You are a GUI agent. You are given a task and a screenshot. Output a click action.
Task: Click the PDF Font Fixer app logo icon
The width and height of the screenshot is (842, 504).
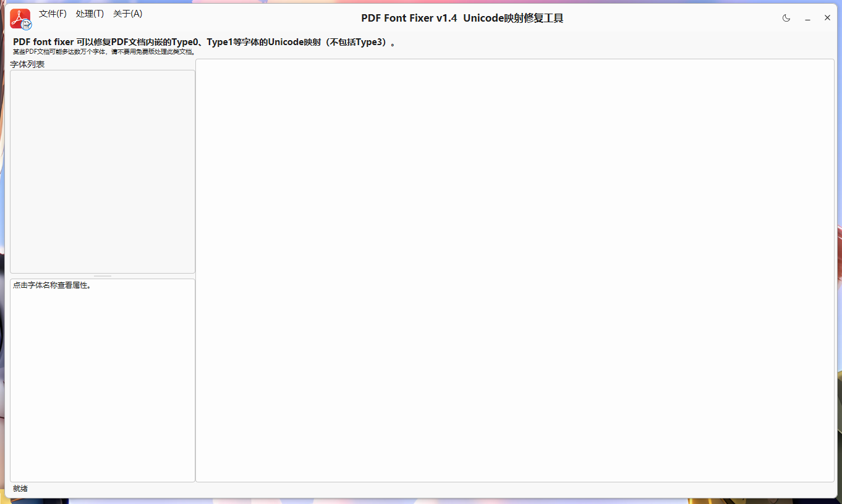[19, 18]
